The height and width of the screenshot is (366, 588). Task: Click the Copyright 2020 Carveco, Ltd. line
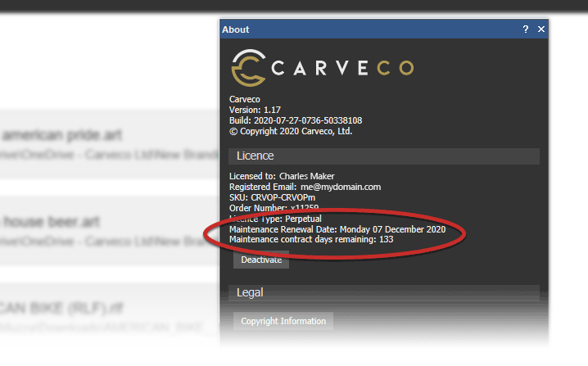[291, 131]
